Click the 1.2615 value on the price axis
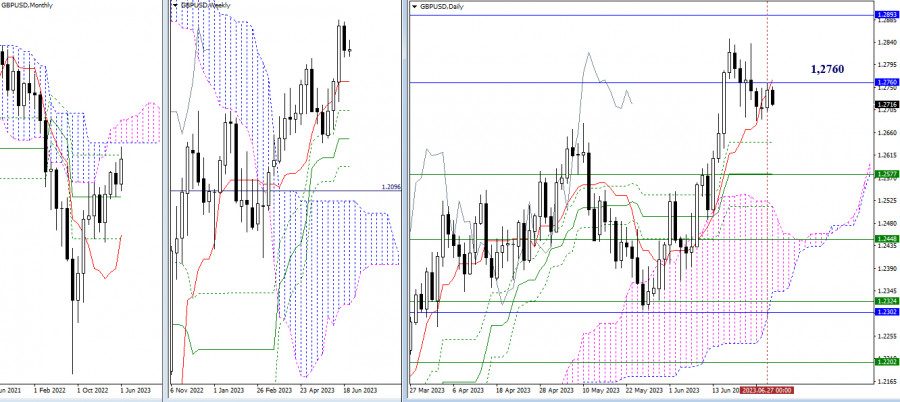Image resolution: width=900 pixels, height=402 pixels. tap(887, 155)
